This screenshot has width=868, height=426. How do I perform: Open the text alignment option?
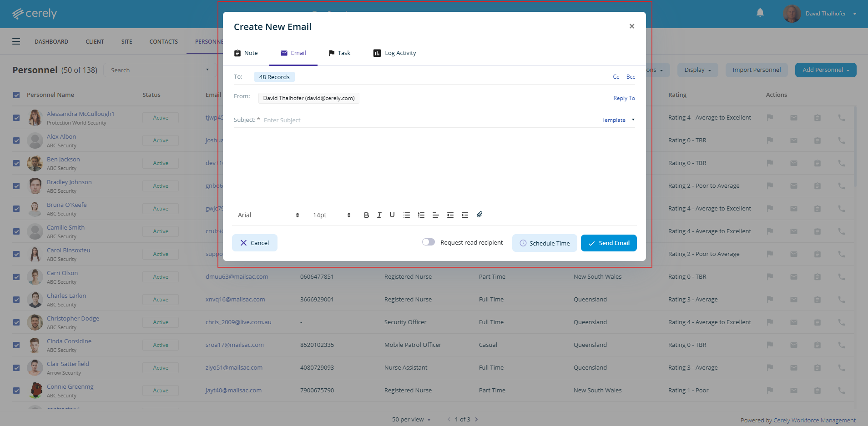coord(435,215)
